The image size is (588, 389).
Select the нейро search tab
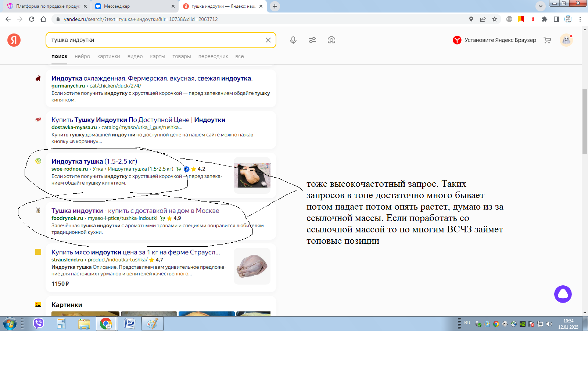coord(82,56)
